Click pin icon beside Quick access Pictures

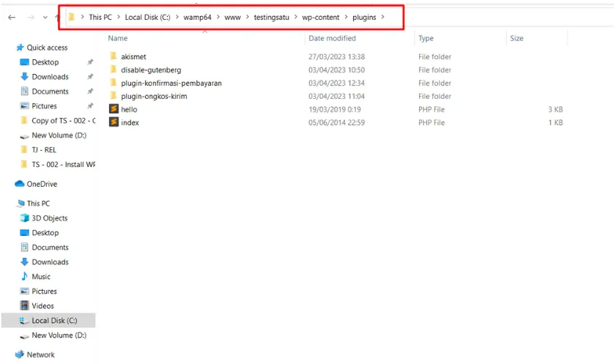90,106
